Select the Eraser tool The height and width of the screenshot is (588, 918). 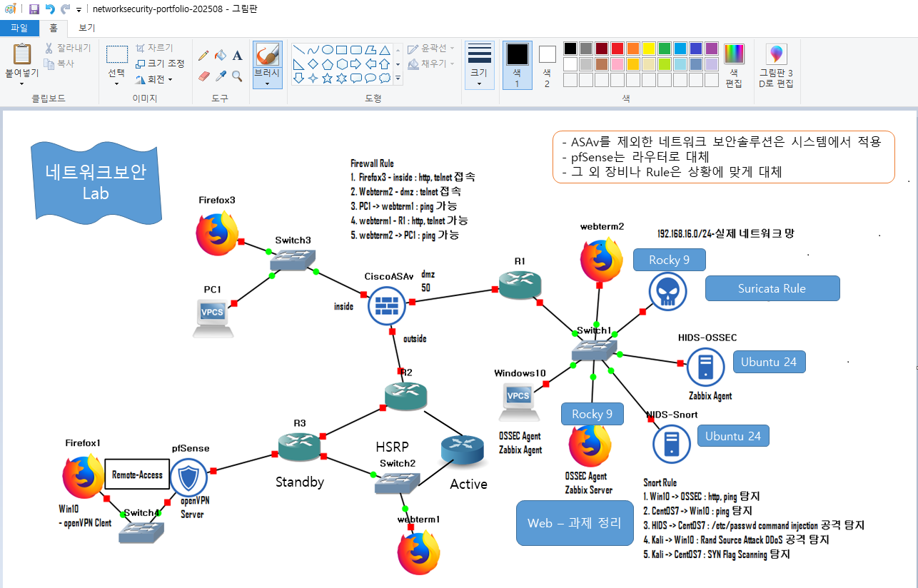tap(203, 76)
